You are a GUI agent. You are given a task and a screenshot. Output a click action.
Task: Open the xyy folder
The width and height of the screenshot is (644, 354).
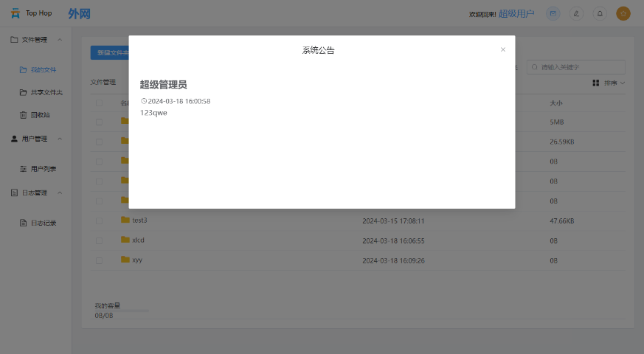pos(137,260)
